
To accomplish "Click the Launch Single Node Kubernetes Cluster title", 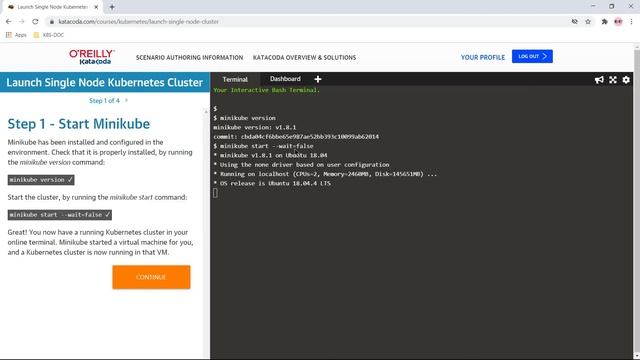I will [x=104, y=82].
